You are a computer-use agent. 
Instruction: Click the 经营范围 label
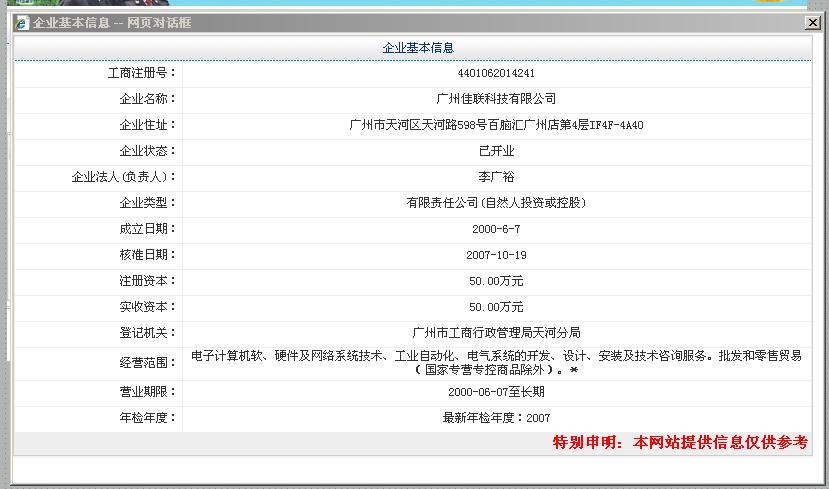[148, 363]
